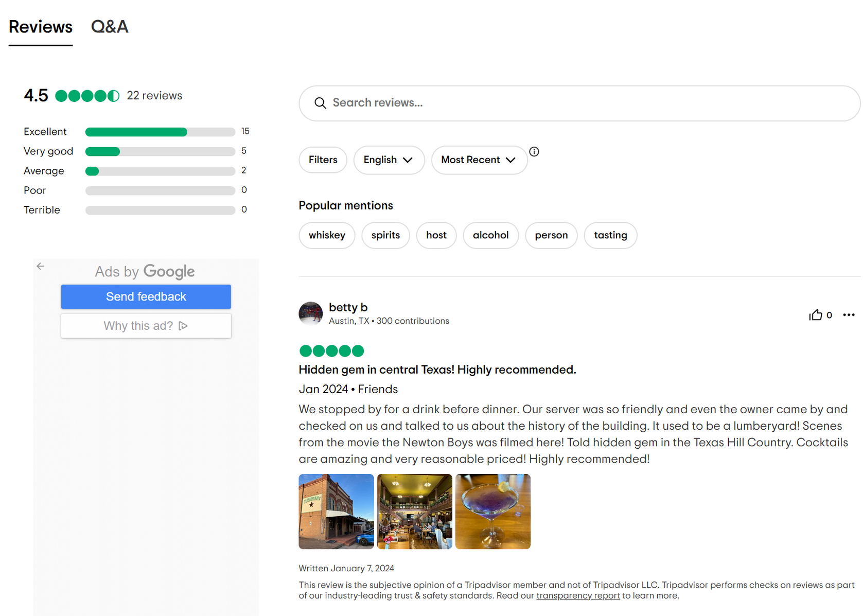Toggle the whiskey popular mention chip

tap(327, 235)
